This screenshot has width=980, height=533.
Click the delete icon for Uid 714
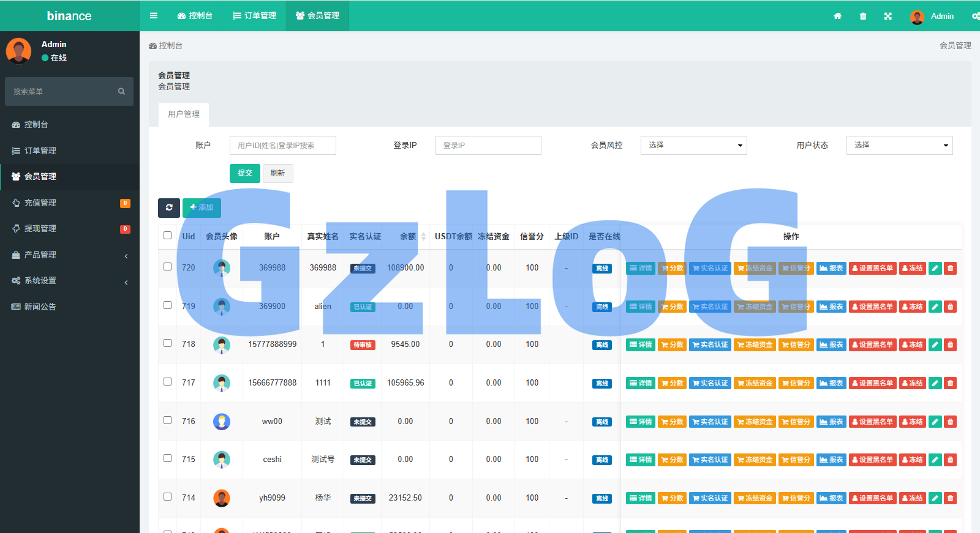(x=951, y=498)
